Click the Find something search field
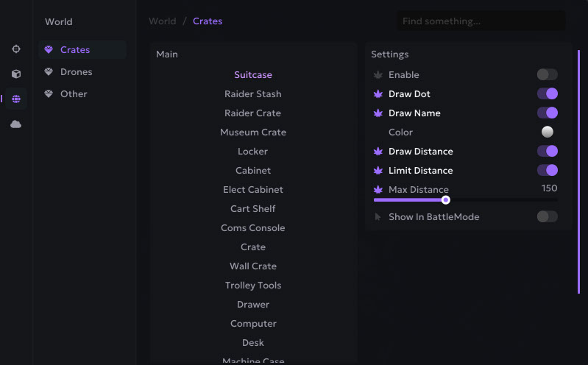This screenshot has height=365, width=588. point(481,21)
